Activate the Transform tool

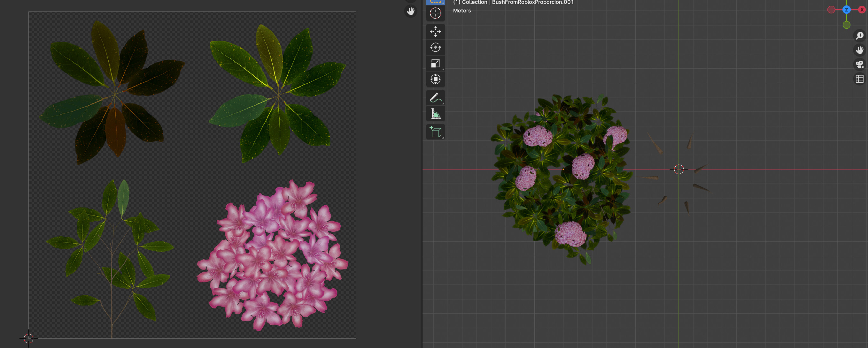tap(435, 79)
